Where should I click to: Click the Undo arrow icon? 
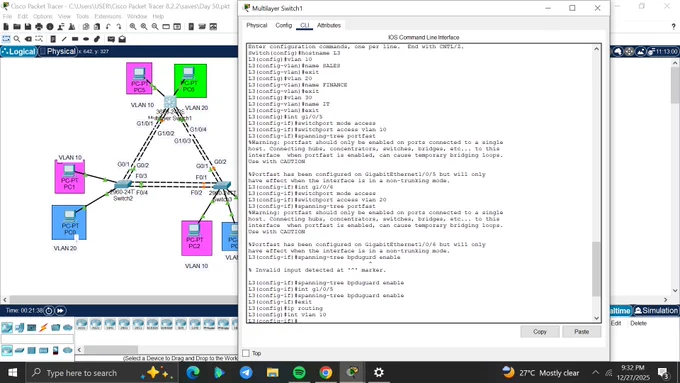click(108, 27)
